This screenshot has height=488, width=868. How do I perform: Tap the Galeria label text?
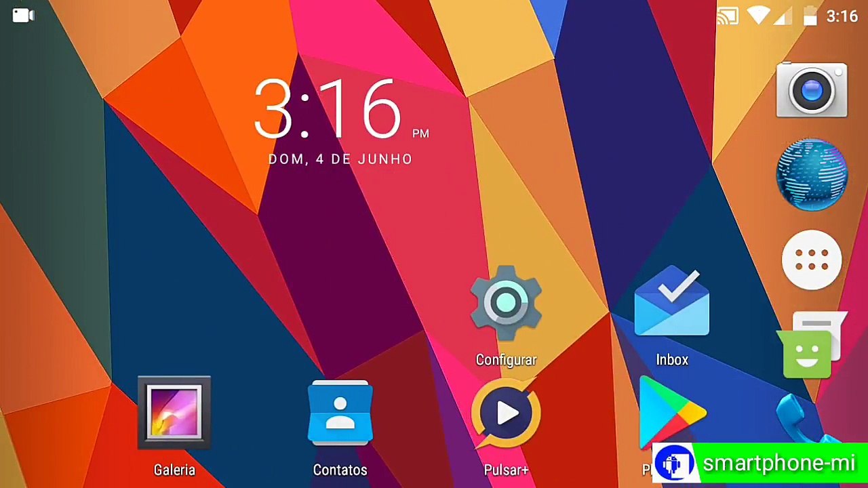pos(174,470)
